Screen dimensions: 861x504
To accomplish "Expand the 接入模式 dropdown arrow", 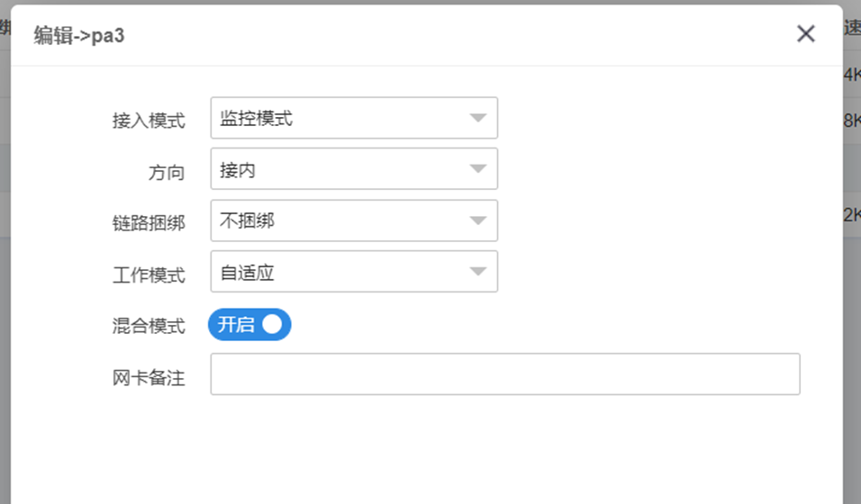I will coord(477,118).
